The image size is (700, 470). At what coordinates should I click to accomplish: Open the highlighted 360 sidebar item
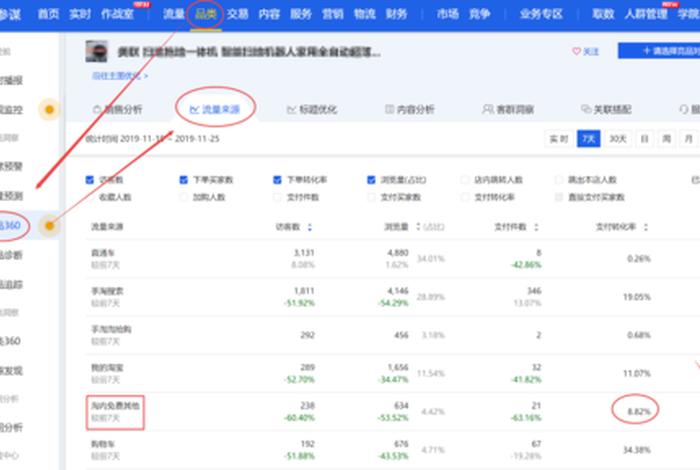click(11, 225)
